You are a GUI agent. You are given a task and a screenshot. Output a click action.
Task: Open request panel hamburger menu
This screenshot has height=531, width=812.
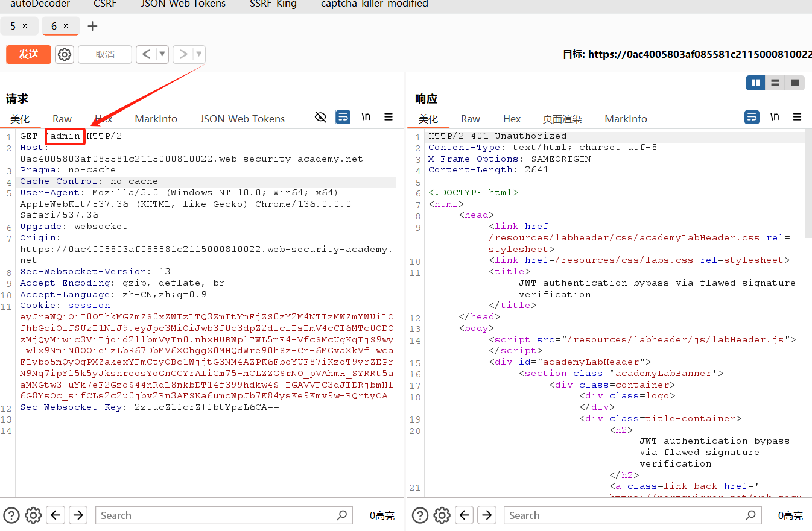[389, 117]
